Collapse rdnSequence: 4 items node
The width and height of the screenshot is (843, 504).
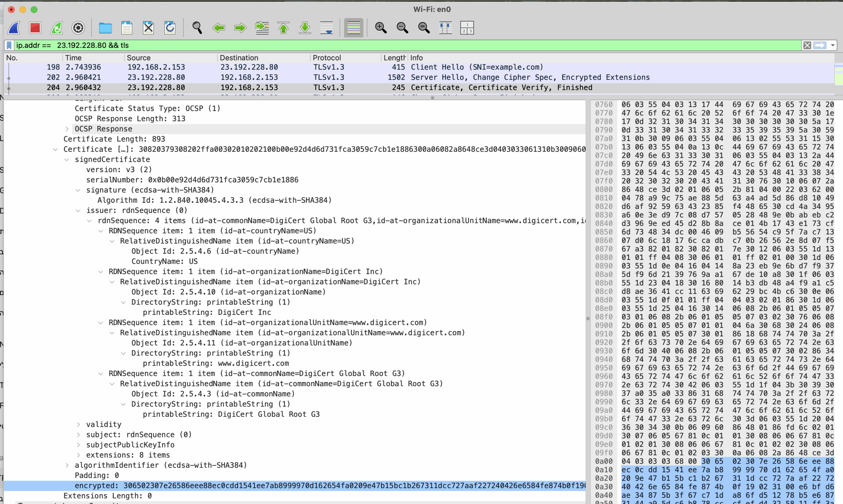click(x=89, y=221)
